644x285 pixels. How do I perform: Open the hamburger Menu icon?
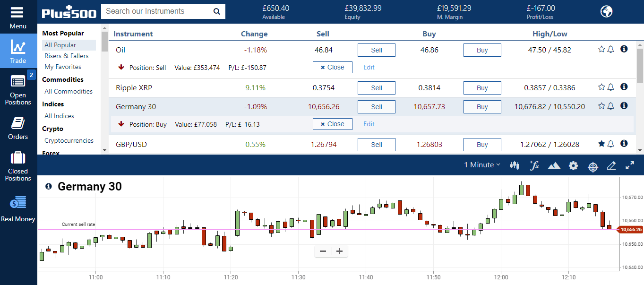(x=18, y=12)
